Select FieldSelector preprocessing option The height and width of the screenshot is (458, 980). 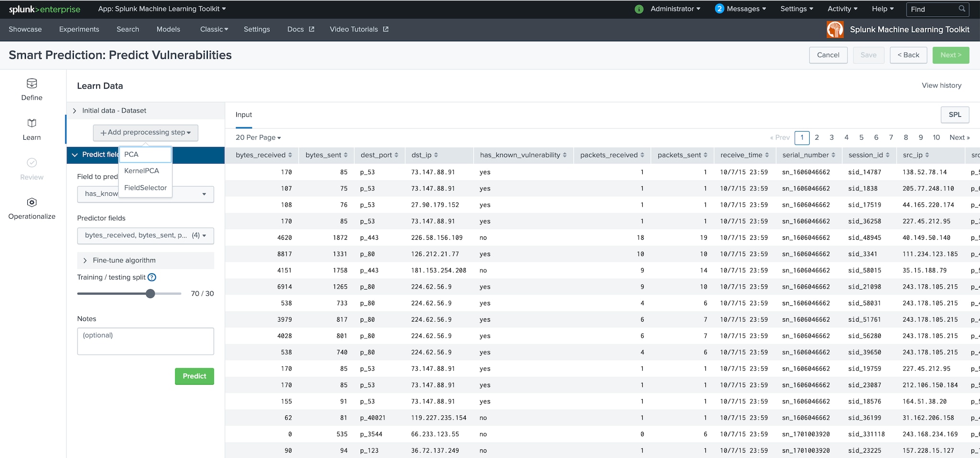click(145, 188)
